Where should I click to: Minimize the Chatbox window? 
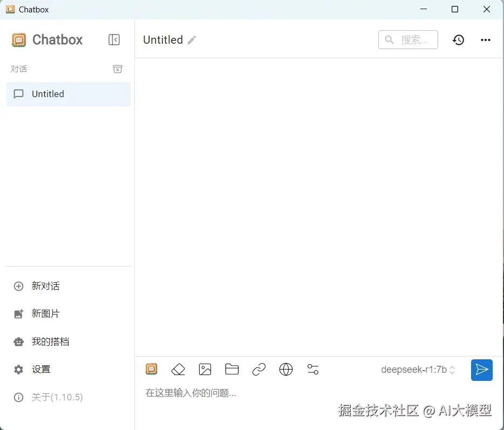pyautogui.click(x=424, y=9)
